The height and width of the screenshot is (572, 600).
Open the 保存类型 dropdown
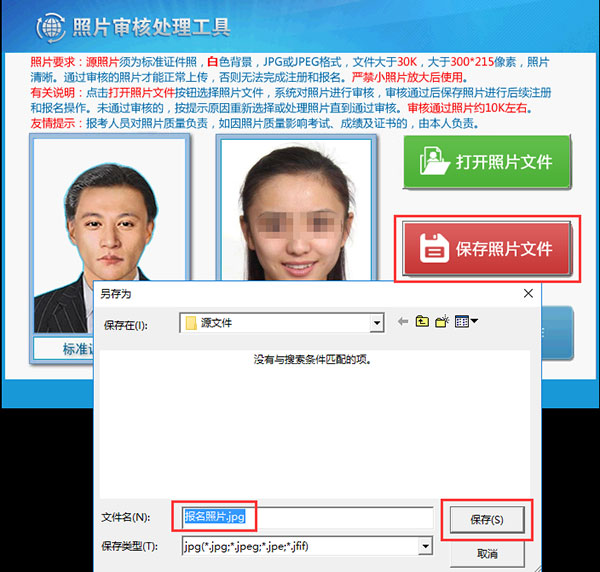(x=426, y=546)
